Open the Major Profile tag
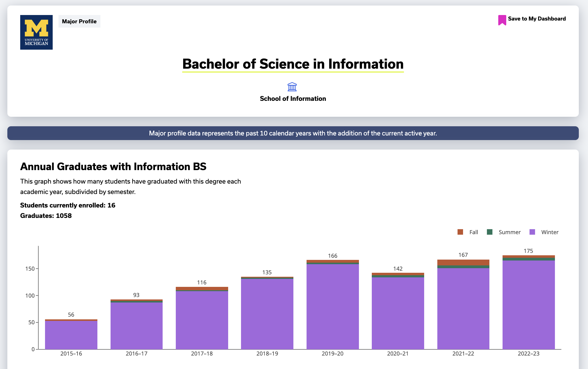 79,21
